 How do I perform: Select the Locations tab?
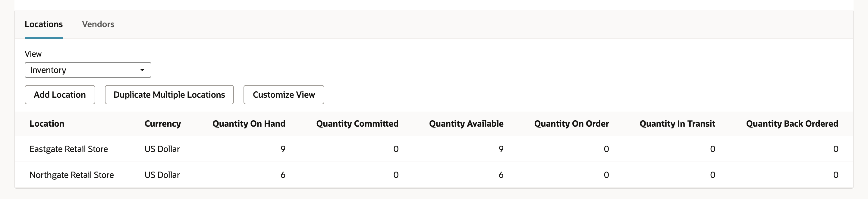pos(44,24)
